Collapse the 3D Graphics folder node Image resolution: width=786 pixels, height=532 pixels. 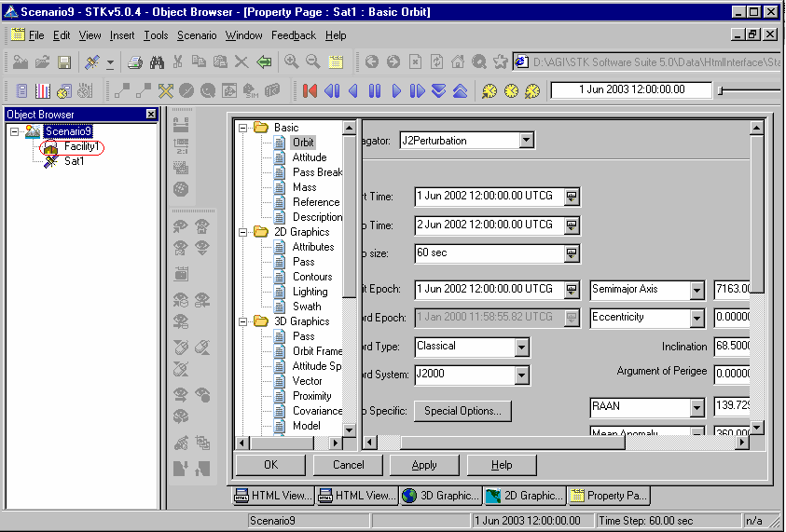click(242, 321)
